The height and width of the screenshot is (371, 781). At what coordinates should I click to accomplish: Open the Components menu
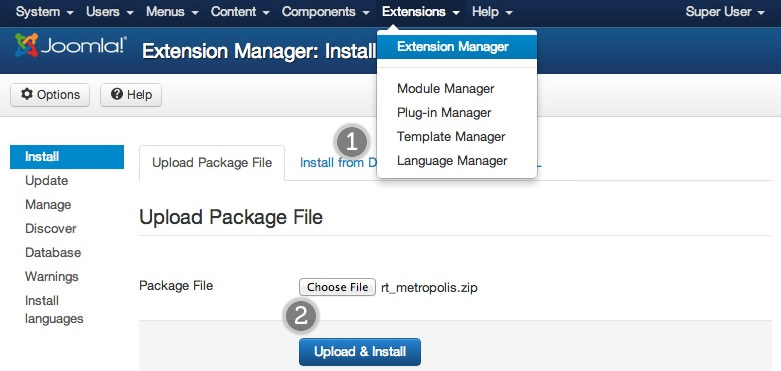click(326, 12)
